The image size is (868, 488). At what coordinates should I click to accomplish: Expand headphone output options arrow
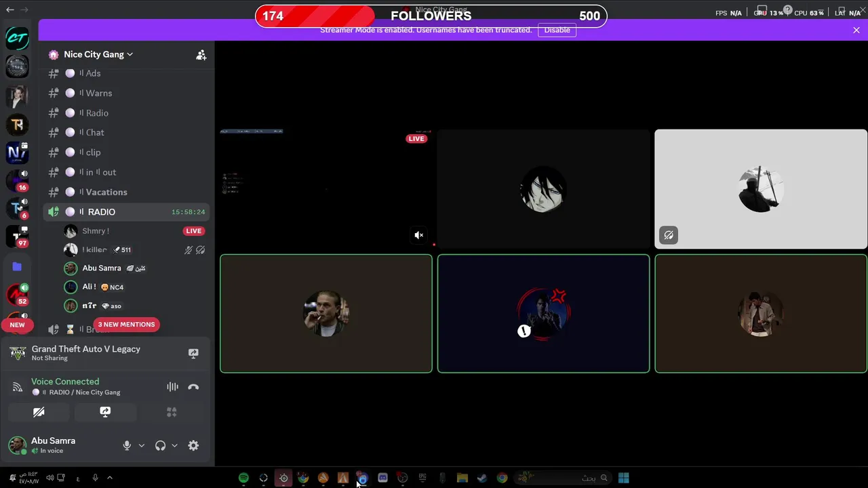[x=174, y=445]
